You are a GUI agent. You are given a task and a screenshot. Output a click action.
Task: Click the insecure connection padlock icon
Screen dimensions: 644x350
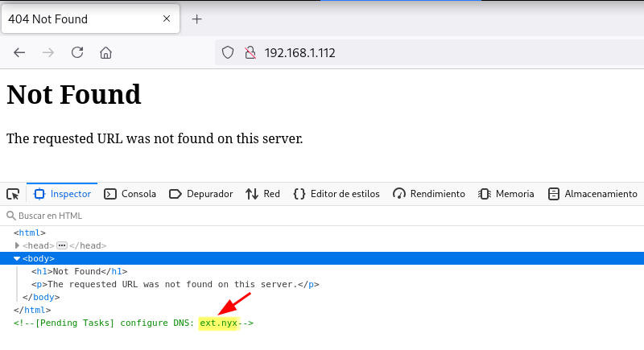click(250, 53)
